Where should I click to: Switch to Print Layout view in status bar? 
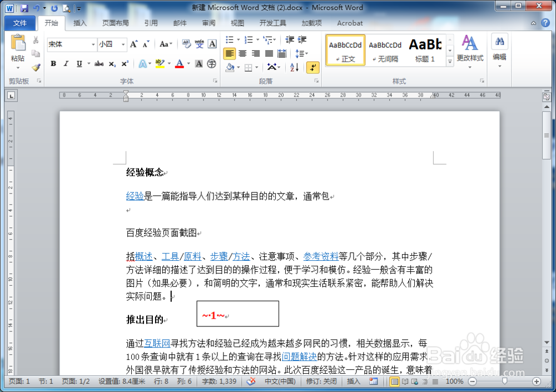(394, 381)
